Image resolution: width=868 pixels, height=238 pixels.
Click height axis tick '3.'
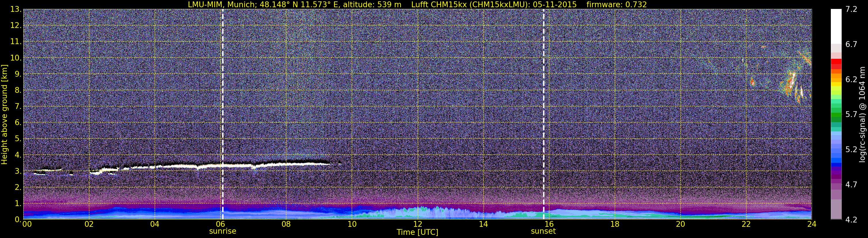18,171
